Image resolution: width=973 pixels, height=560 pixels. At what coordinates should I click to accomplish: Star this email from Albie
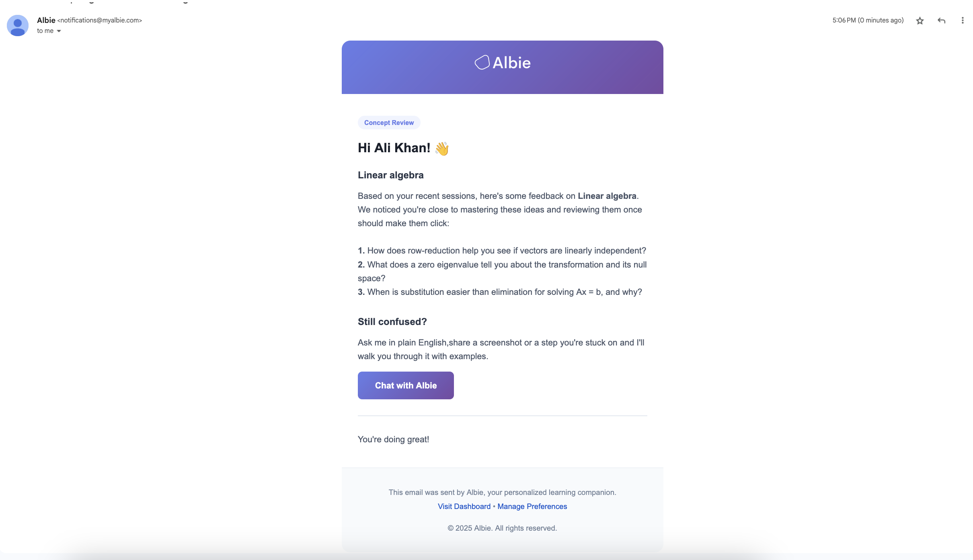pyautogui.click(x=920, y=21)
